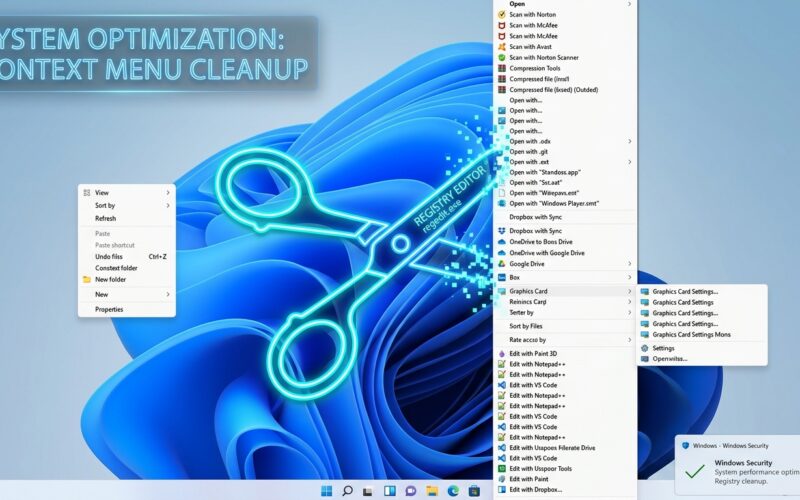This screenshot has width=800, height=500.
Task: Click Openwilss... in the Graphics Card submenu
Action: pos(702,359)
